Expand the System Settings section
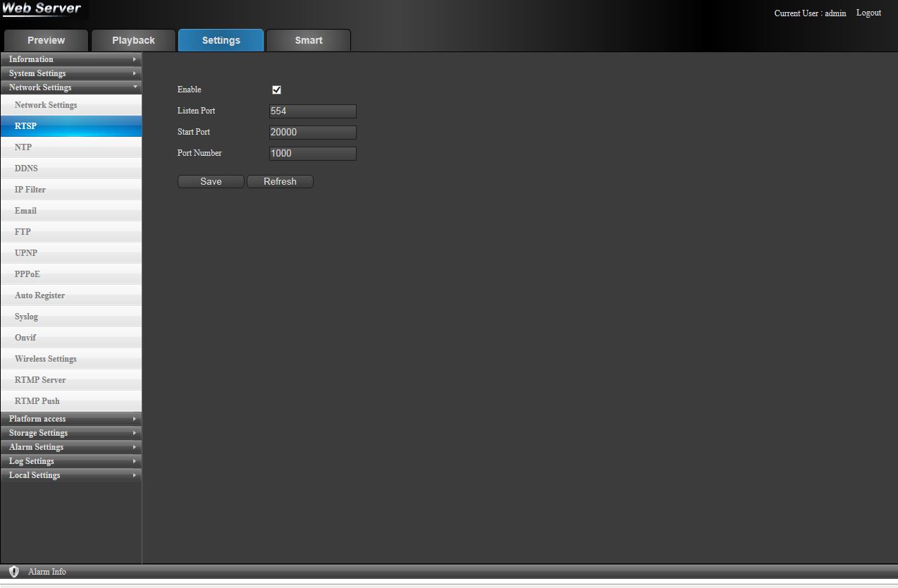 70,73
